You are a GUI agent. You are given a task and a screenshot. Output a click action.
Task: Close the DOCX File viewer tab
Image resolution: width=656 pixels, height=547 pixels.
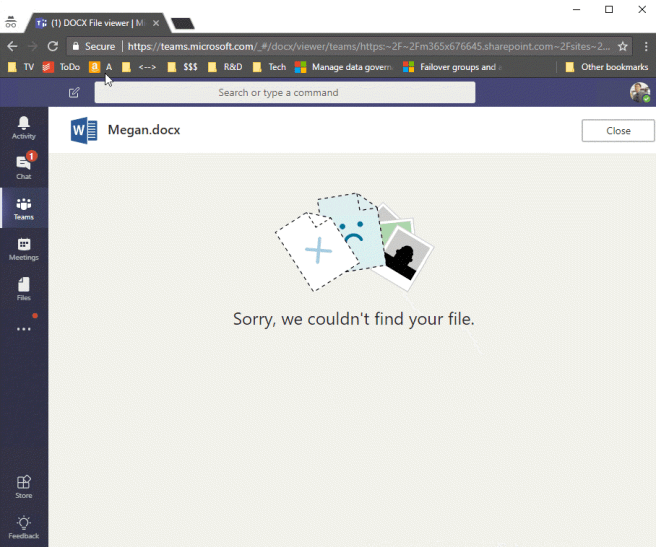(x=156, y=23)
